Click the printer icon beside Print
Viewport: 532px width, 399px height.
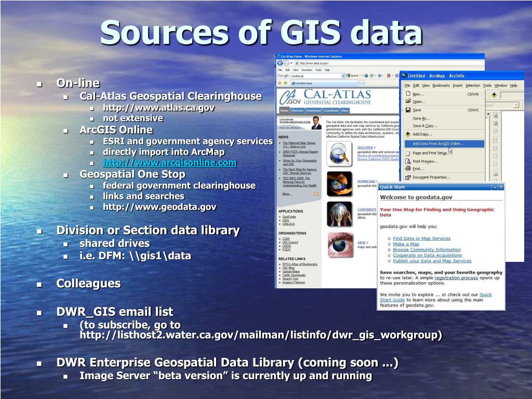click(408, 168)
